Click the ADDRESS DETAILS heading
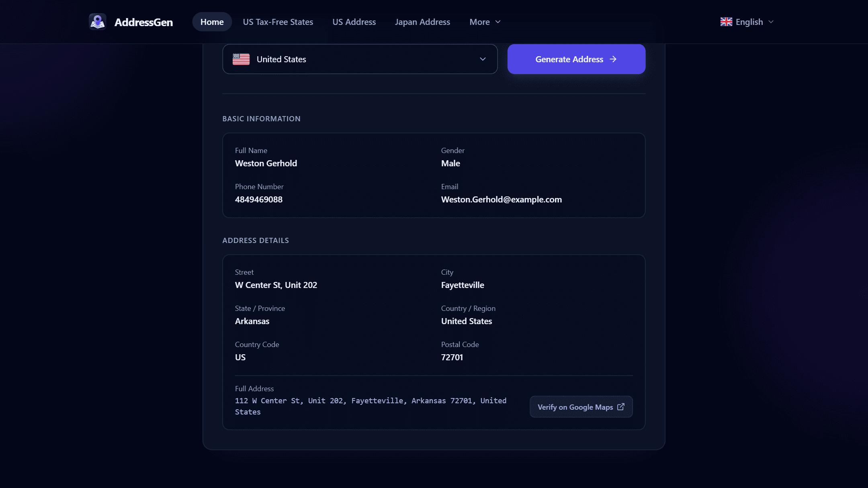Viewport: 868px width, 488px height. coord(256,240)
